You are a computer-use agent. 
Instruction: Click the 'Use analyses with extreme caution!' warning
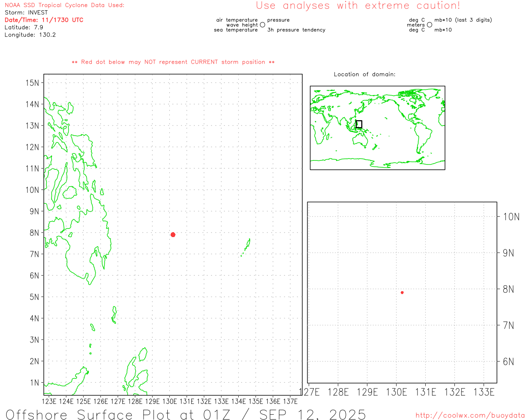(358, 6)
